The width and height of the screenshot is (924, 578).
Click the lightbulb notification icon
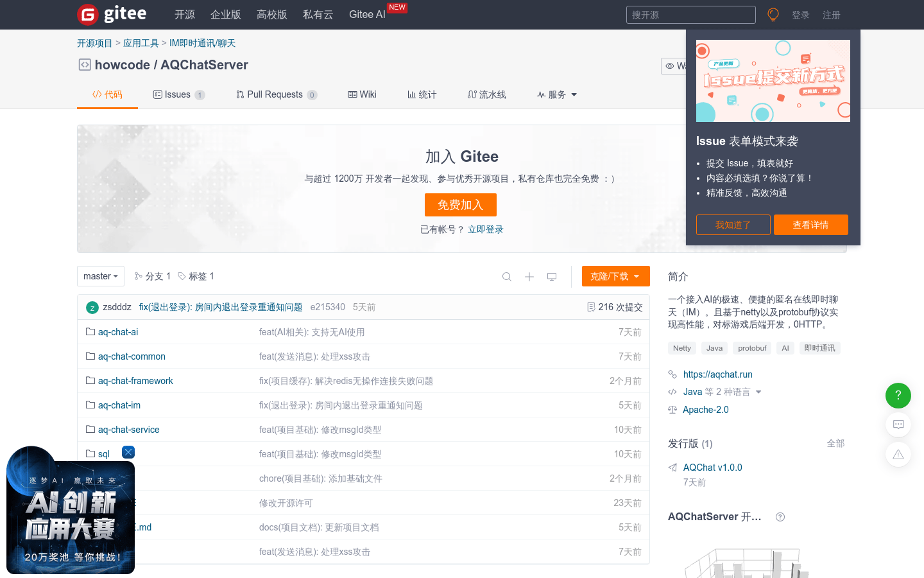coord(773,15)
